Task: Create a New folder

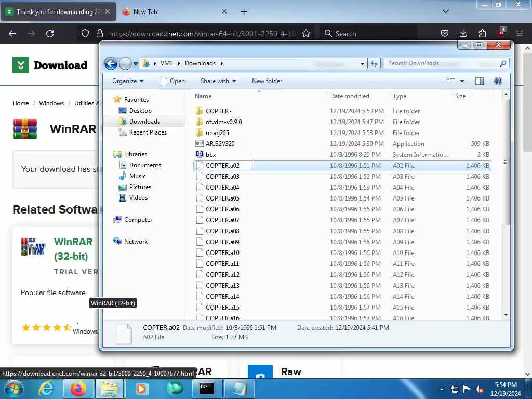Action: tap(267, 81)
